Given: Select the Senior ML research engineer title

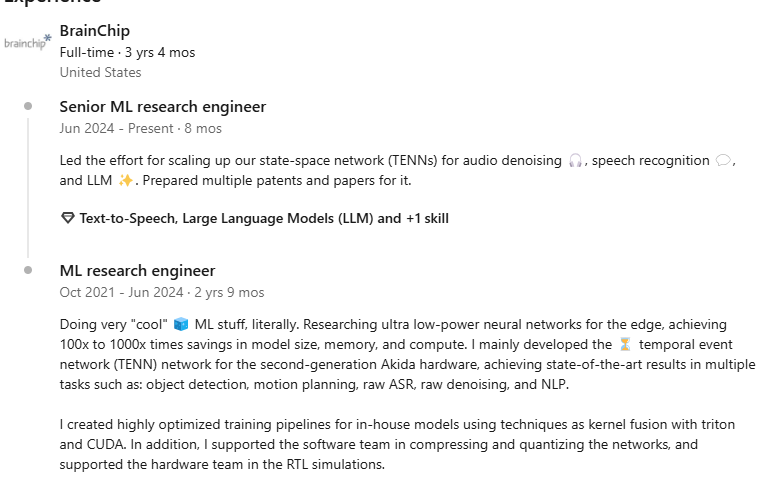Looking at the screenshot, I should [163, 107].
